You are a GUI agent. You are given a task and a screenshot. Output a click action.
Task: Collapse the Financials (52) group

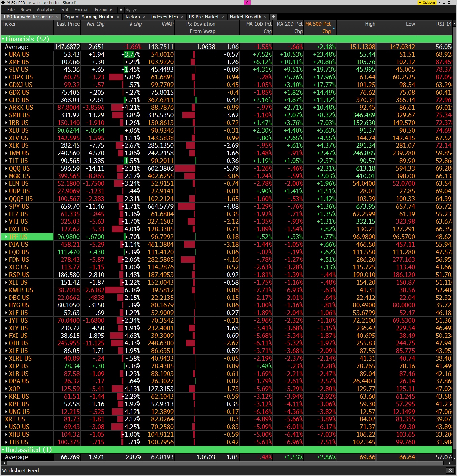(x=3, y=39)
